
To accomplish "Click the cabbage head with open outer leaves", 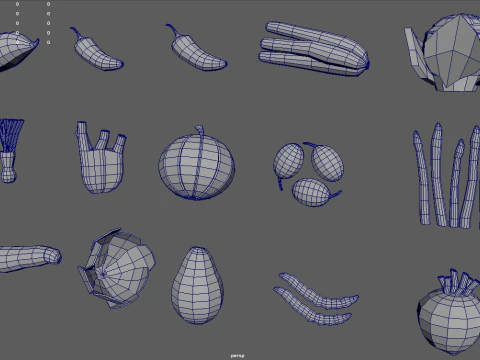I will point(117,269).
